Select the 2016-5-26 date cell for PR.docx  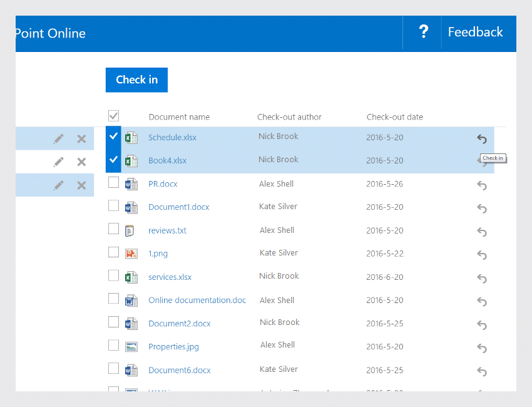point(385,184)
